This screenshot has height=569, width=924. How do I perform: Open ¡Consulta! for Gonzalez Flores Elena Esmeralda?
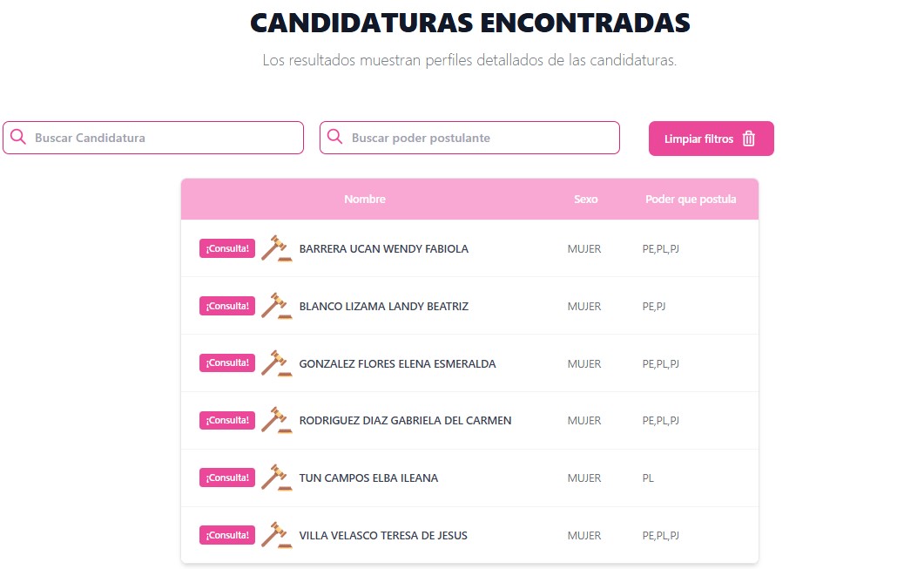[227, 363]
